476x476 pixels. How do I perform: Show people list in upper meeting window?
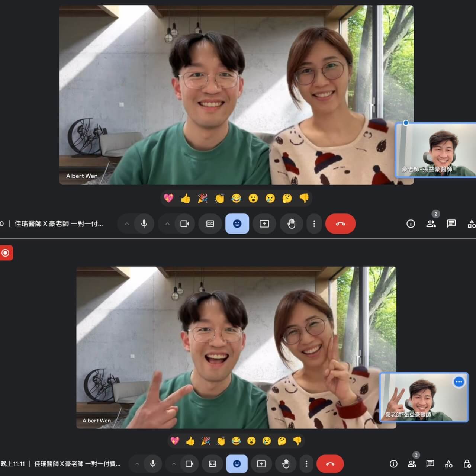pos(431,223)
